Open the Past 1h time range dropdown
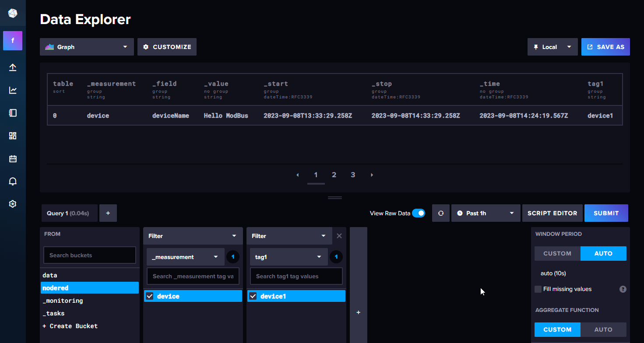This screenshot has height=343, width=644. point(486,213)
